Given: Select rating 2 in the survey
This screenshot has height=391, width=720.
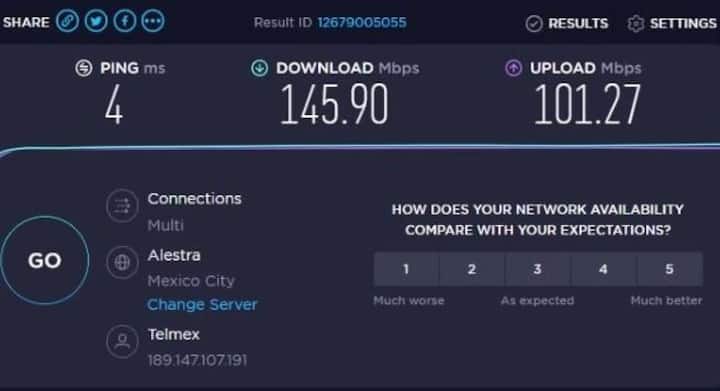Looking at the screenshot, I should (x=472, y=269).
